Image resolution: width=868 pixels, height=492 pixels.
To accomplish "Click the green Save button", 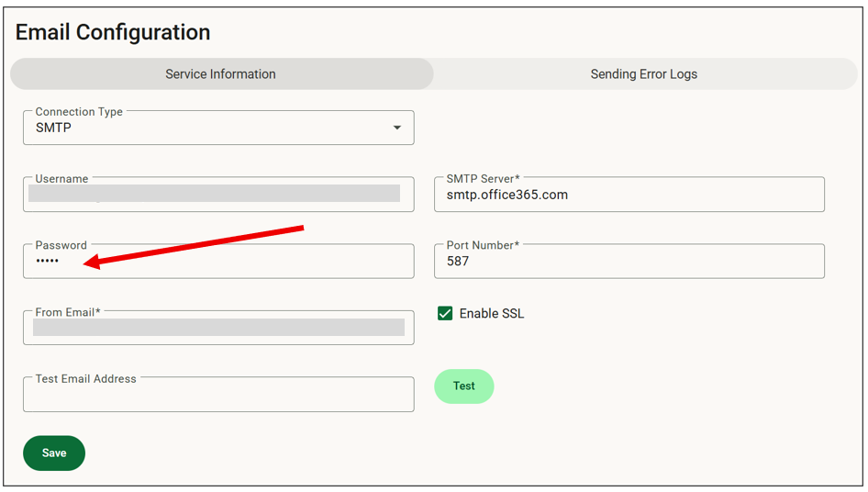I will pos(54,453).
